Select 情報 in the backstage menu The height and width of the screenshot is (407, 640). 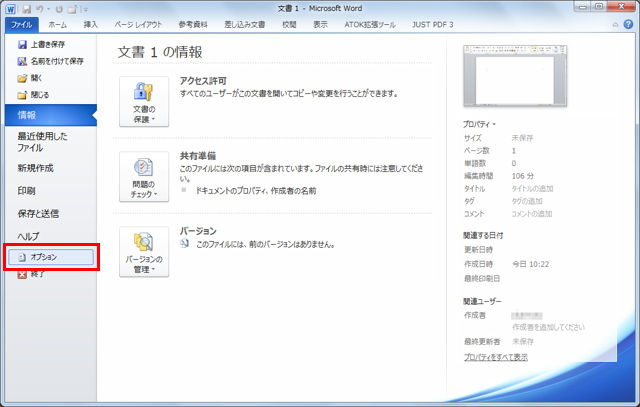coord(51,115)
